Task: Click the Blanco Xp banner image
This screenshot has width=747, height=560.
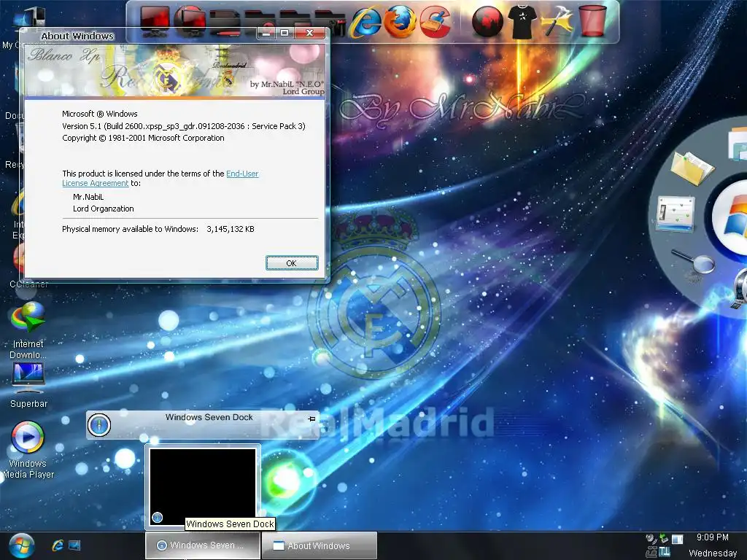Action: [174, 71]
